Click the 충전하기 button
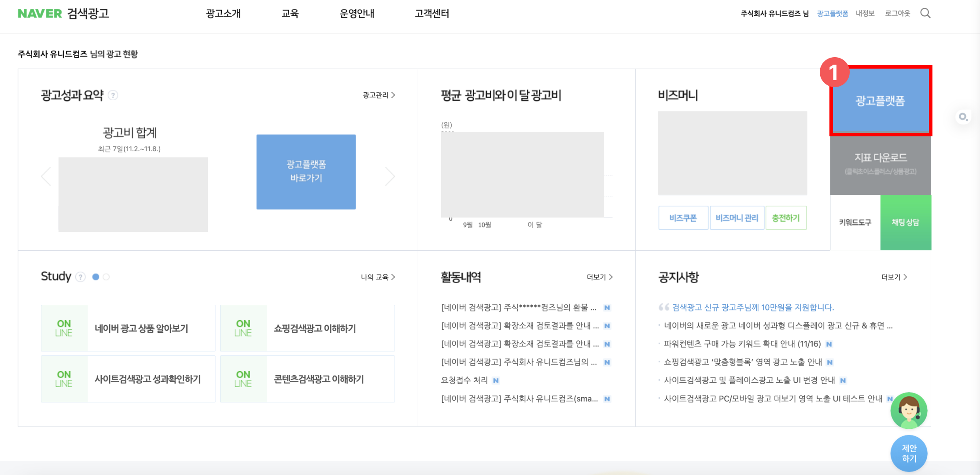Image resolution: width=980 pixels, height=475 pixels. 786,217
